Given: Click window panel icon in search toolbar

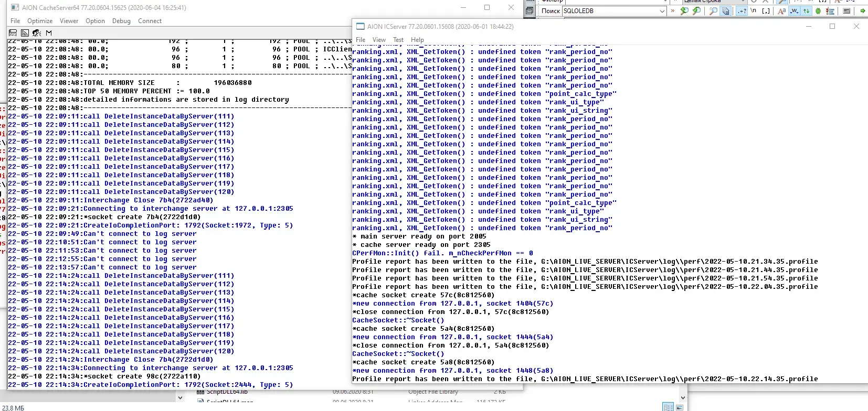Looking at the screenshot, I should 846,10.
